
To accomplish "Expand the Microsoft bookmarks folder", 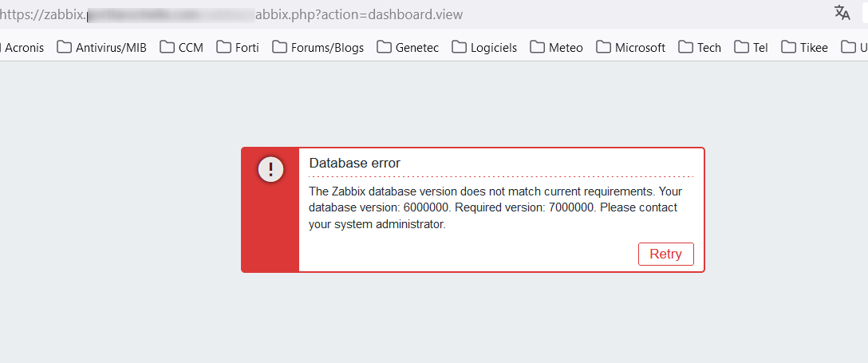I will pos(631,48).
